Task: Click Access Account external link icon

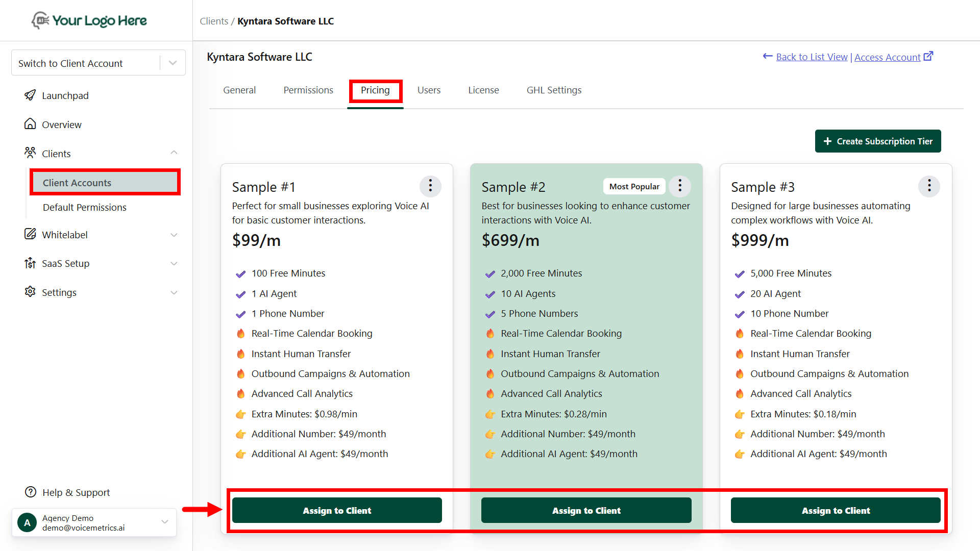Action: click(928, 56)
